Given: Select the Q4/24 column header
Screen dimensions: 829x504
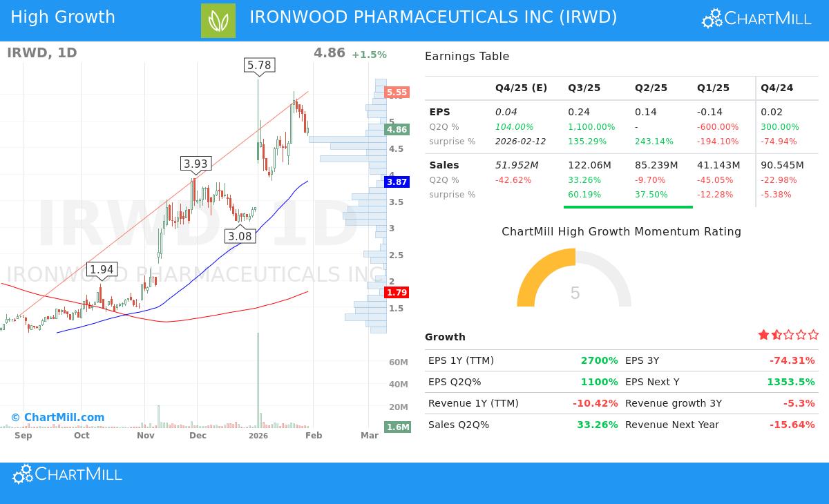Looking at the screenshot, I should [776, 88].
